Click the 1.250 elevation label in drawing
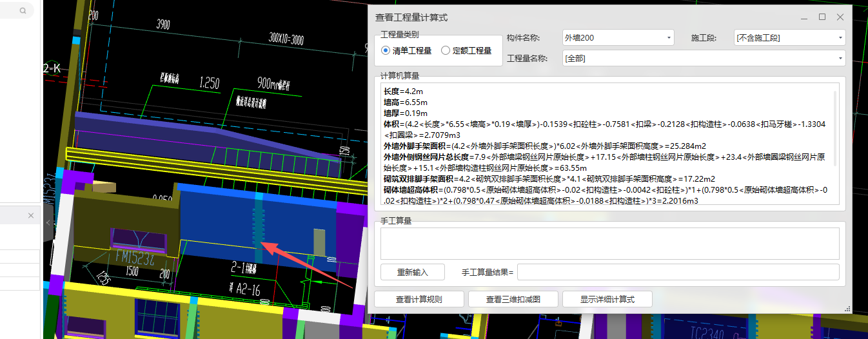 pyautogui.click(x=210, y=82)
